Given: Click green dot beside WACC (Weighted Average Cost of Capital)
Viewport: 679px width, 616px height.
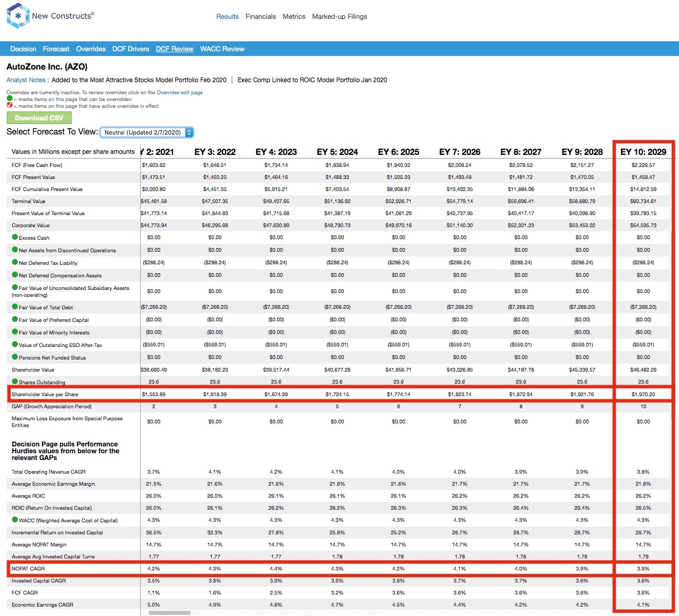Looking at the screenshot, I should pyautogui.click(x=15, y=520).
